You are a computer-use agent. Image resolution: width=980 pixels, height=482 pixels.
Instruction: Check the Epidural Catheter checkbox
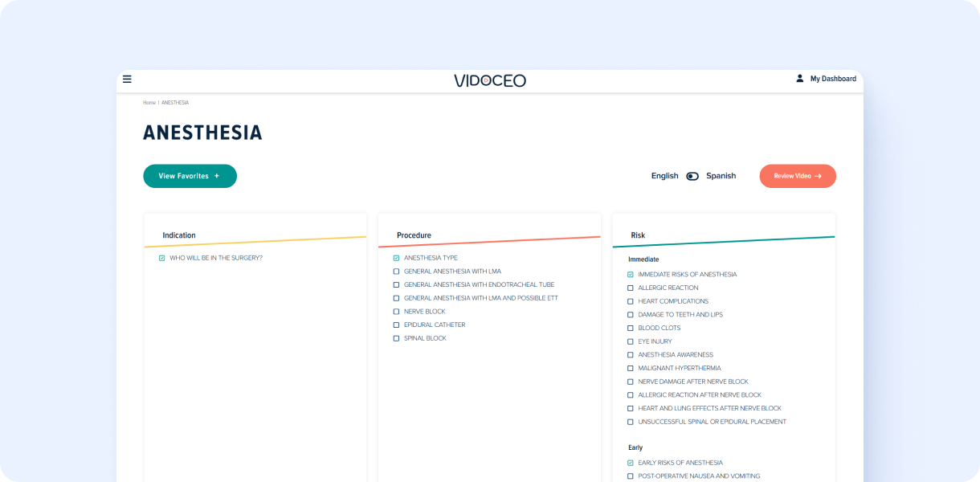tap(396, 325)
